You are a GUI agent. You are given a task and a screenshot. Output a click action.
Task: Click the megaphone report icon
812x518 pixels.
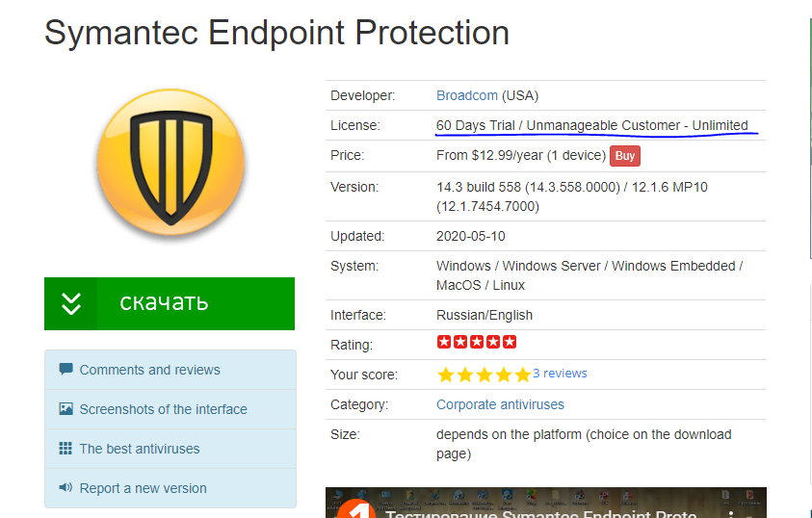pos(65,488)
